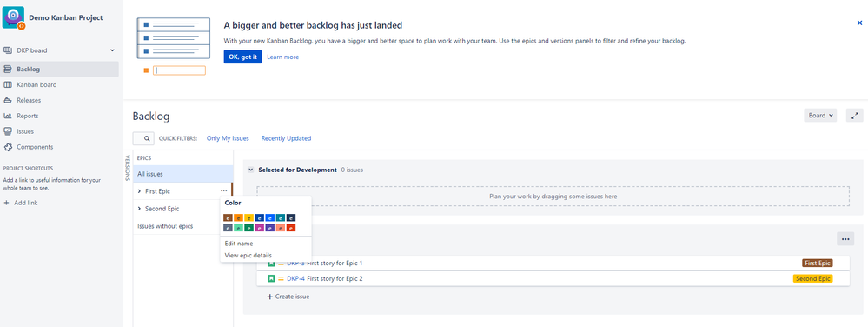Click the backlog search magnifier box

click(143, 138)
